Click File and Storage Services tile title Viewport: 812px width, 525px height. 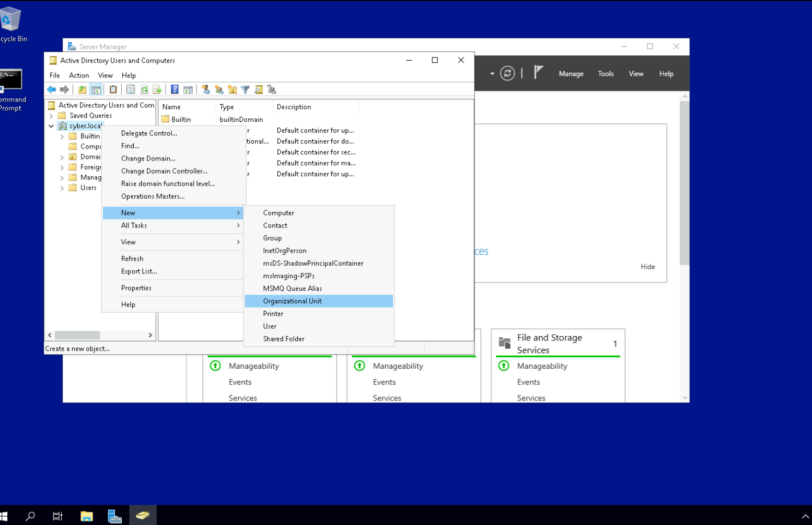(549, 344)
